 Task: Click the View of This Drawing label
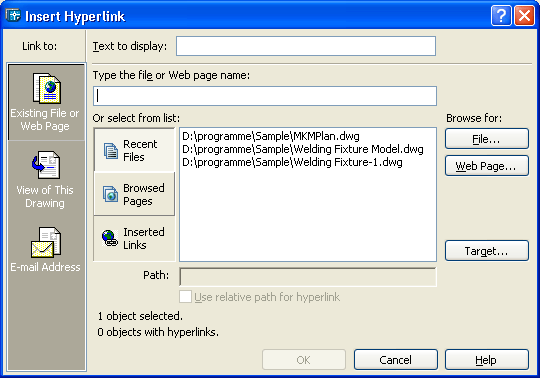pyautogui.click(x=45, y=196)
